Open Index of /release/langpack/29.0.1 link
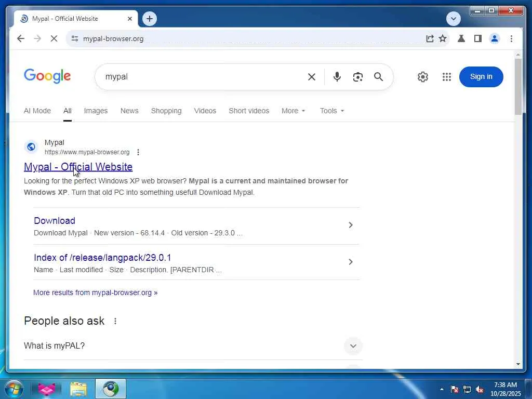 102,258
